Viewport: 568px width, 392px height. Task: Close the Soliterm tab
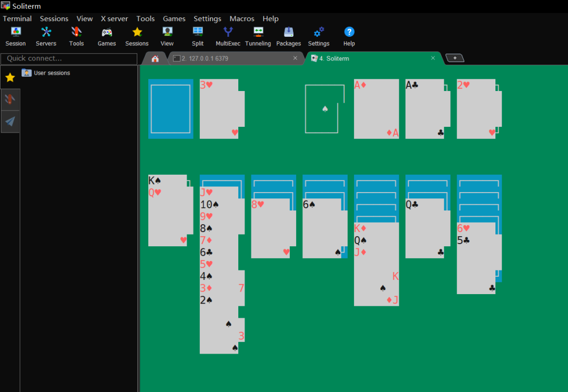click(x=433, y=58)
